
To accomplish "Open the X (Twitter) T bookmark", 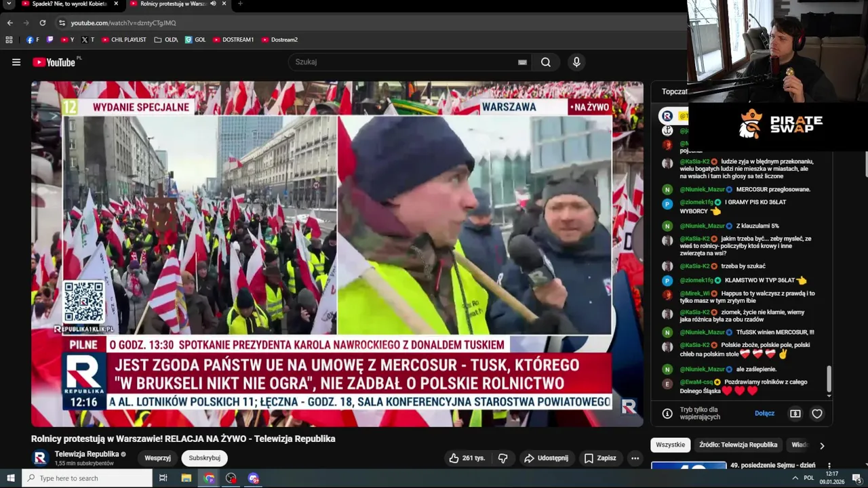I will [x=87, y=40].
